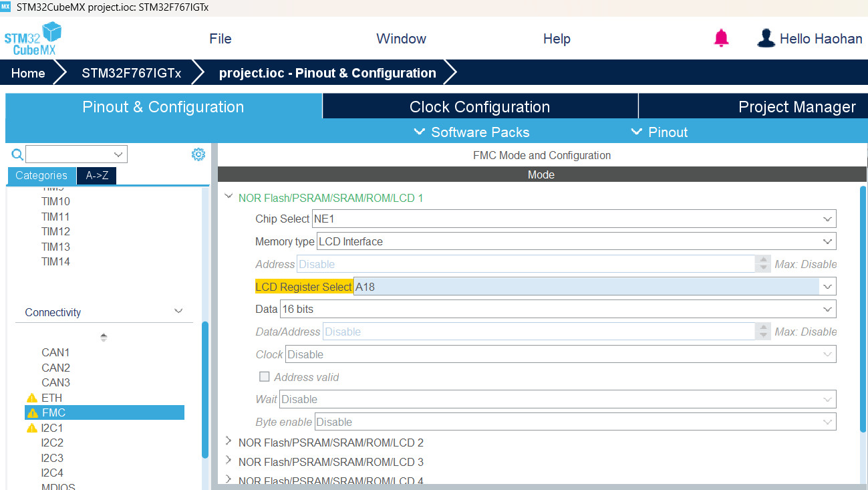Click the STM32F767IGTx breadcrumb

point(132,73)
